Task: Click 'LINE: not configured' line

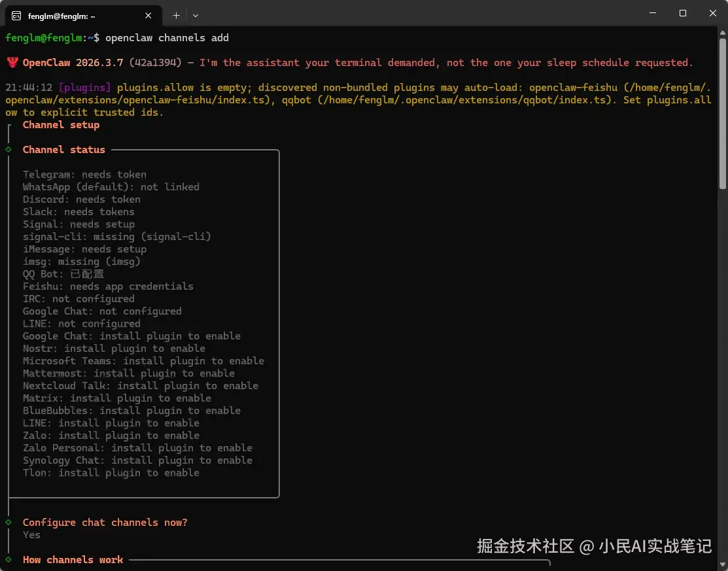Action: click(82, 324)
